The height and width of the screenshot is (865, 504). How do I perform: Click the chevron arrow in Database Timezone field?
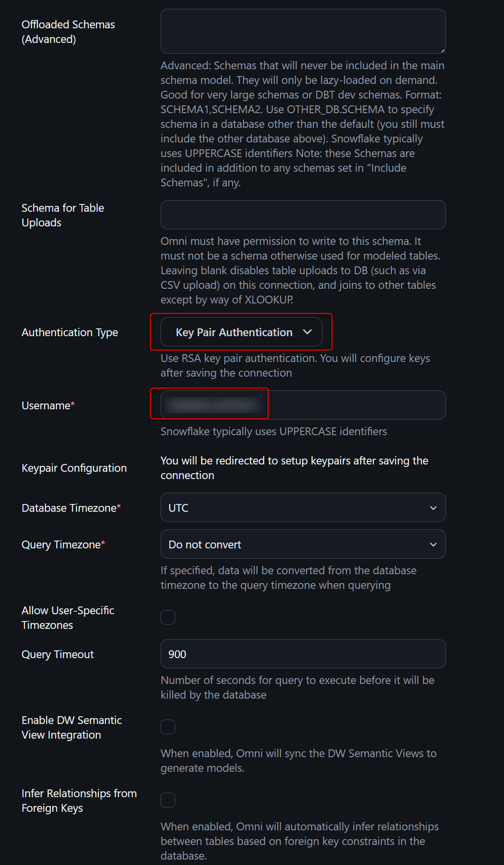433,508
